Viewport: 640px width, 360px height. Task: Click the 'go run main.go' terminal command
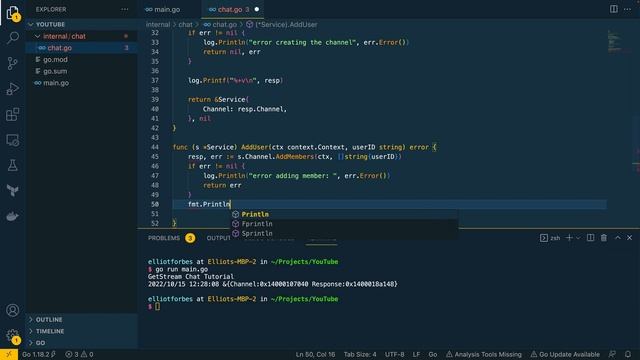[x=182, y=269]
